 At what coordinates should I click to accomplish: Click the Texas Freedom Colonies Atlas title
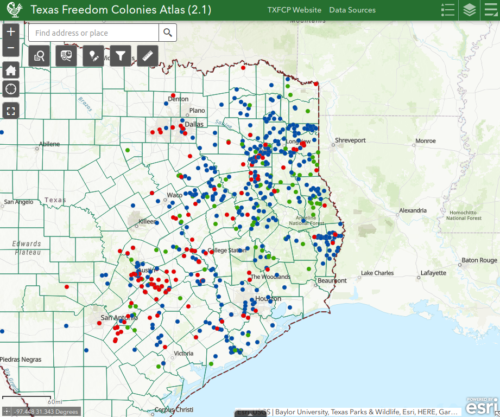point(121,10)
